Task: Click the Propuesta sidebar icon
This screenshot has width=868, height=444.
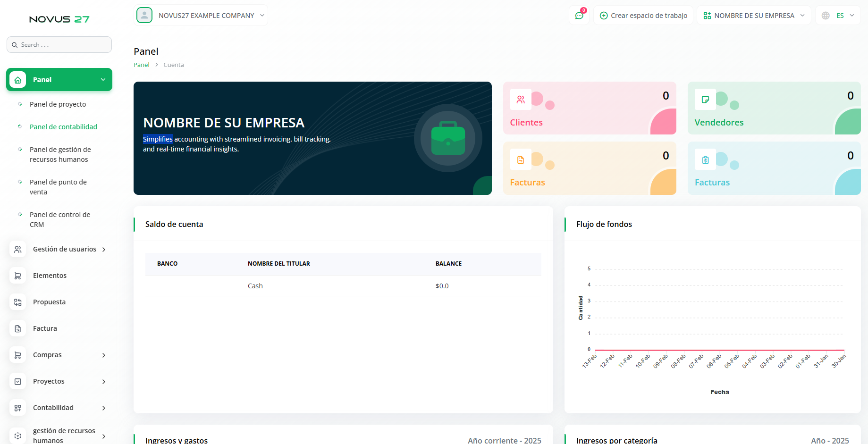Action: pos(18,302)
